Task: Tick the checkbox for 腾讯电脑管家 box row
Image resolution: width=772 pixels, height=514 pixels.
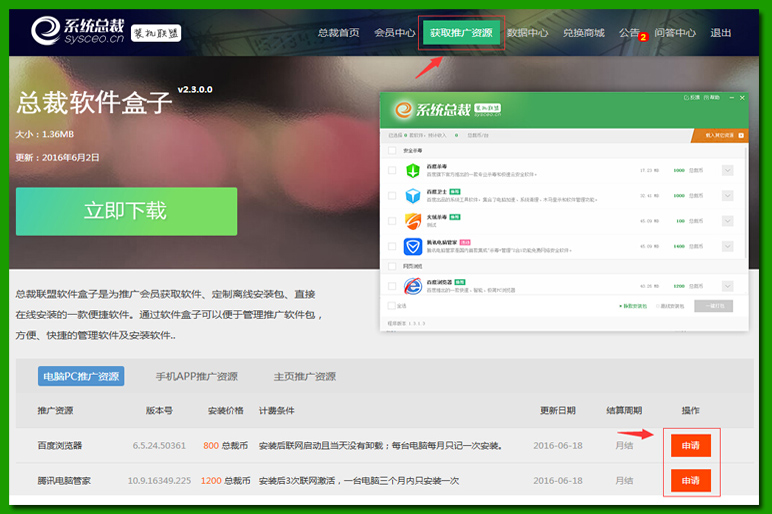Action: click(x=392, y=246)
